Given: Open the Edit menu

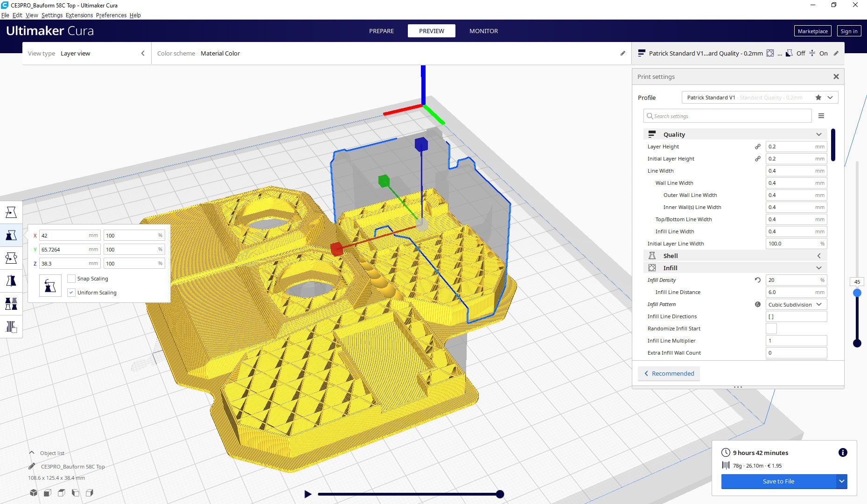Looking at the screenshot, I should 17,15.
